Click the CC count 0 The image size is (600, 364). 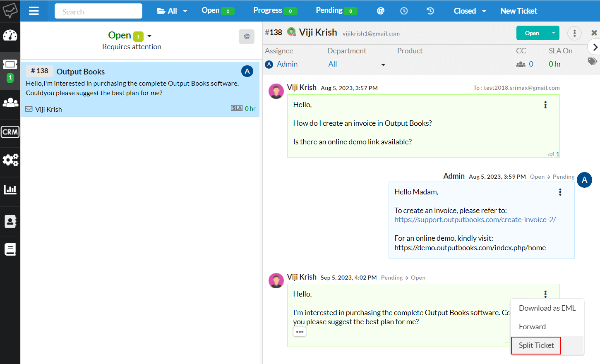tap(531, 64)
